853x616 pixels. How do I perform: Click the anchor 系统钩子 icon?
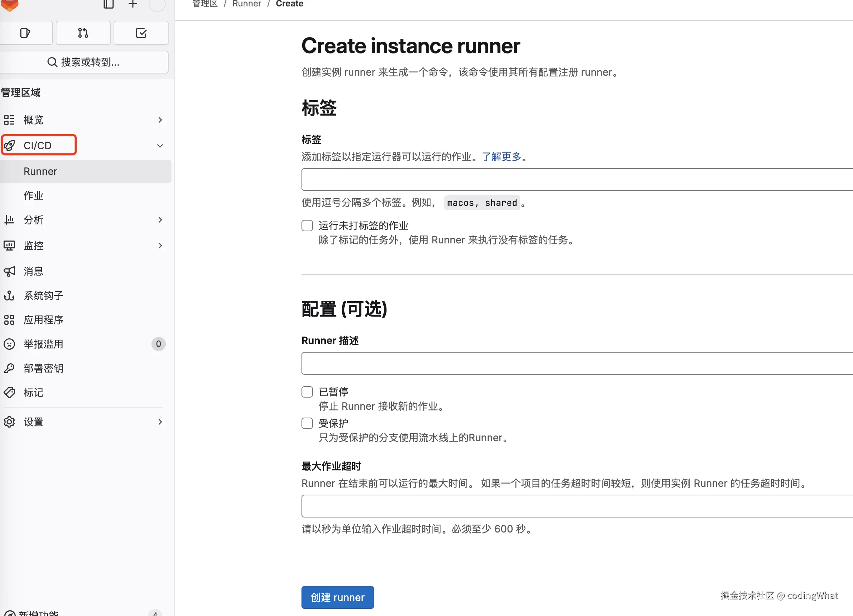[9, 296]
